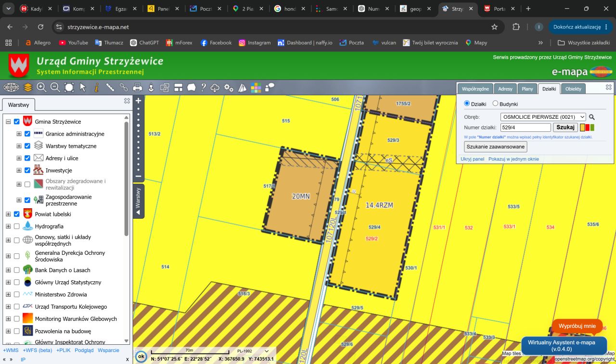Expand the Warstwy tematyczne tree node
Screen dimensions: 616x364
coord(19,146)
